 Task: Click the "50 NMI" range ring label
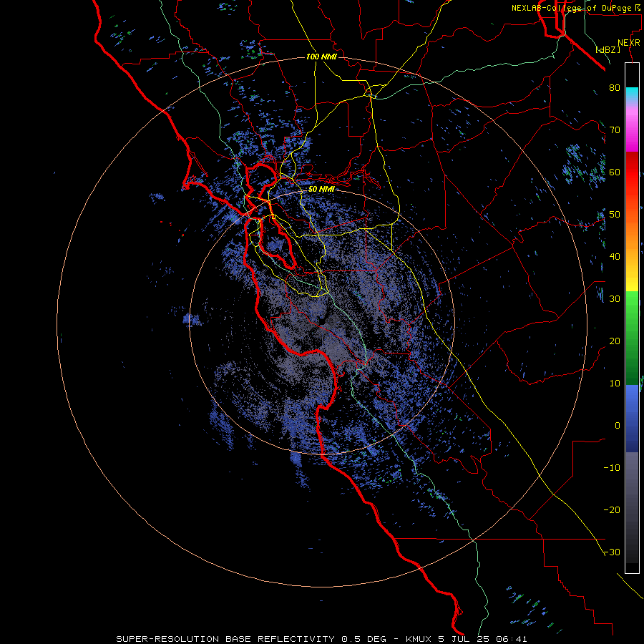(321, 190)
